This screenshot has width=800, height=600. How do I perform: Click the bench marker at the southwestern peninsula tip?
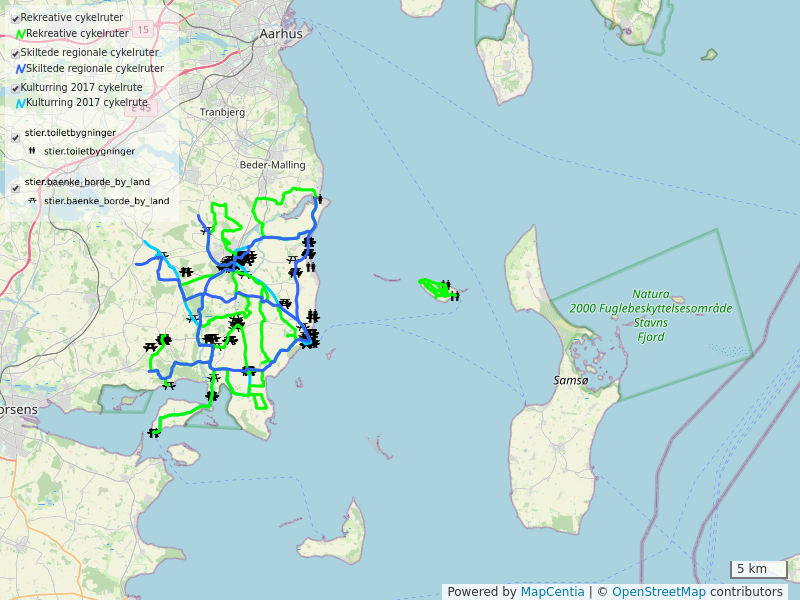[153, 433]
